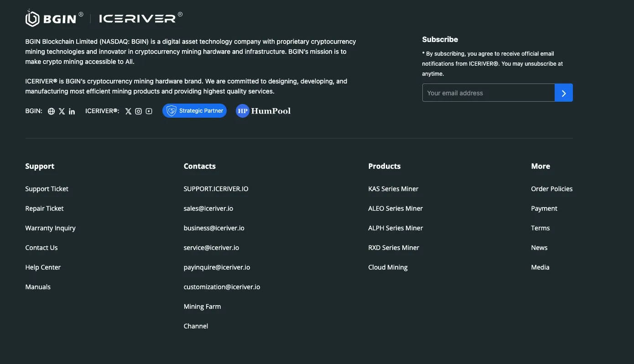This screenshot has height=364, width=634.
Task: View RXD Series Miner products
Action: point(394,248)
